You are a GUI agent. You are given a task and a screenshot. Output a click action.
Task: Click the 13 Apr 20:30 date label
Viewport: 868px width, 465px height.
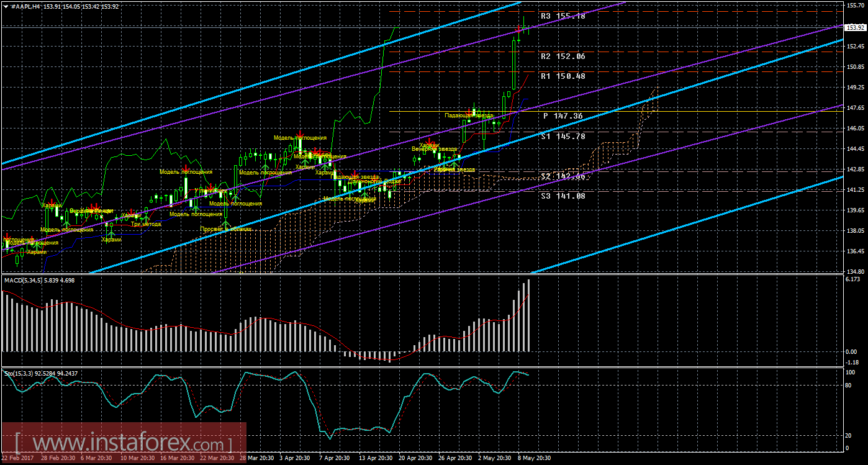(x=376, y=459)
